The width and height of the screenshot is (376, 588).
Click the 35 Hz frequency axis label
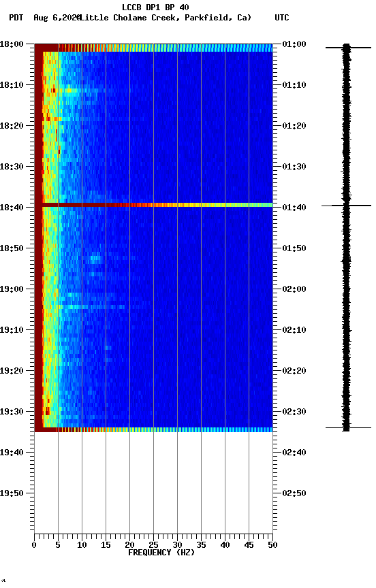201,545
